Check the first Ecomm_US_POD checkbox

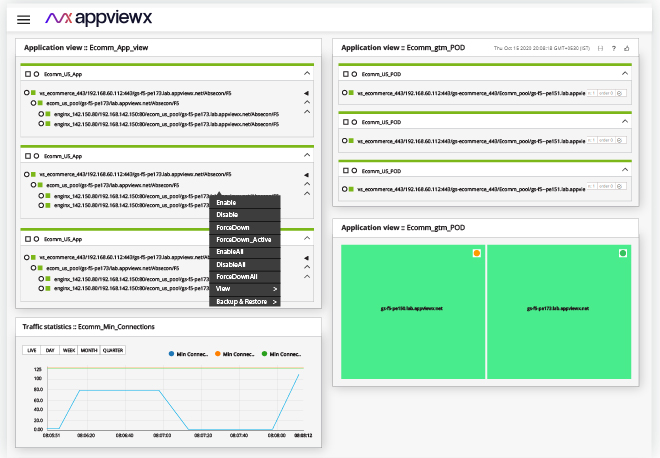coord(346,74)
